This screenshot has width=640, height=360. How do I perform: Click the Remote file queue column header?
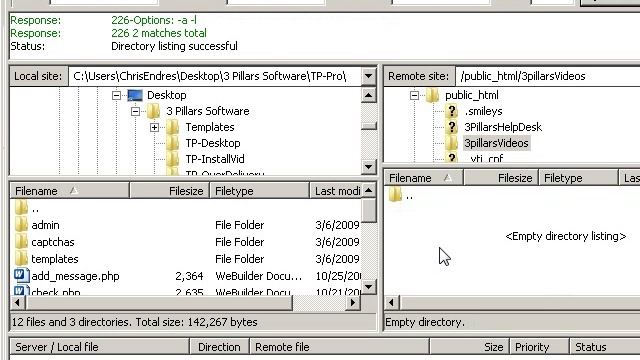[339, 347]
